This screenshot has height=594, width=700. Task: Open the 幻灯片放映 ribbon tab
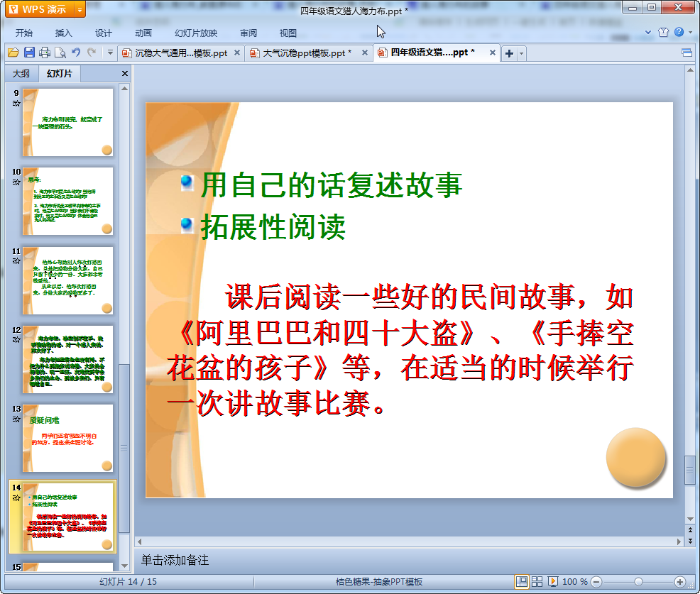[x=196, y=33]
